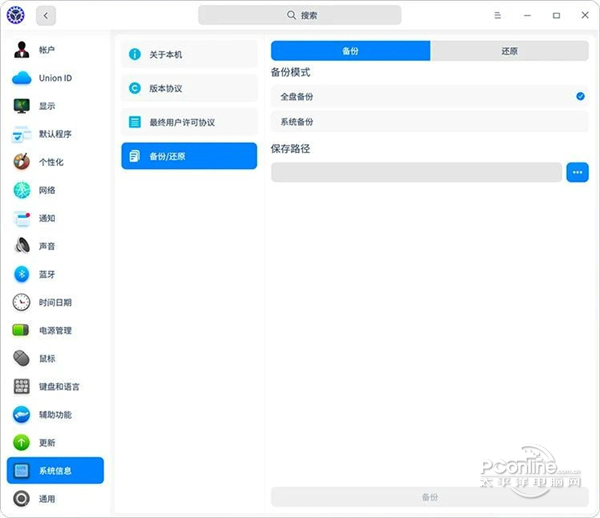
Task: Open 关于本机 menu entry
Action: coord(189,54)
